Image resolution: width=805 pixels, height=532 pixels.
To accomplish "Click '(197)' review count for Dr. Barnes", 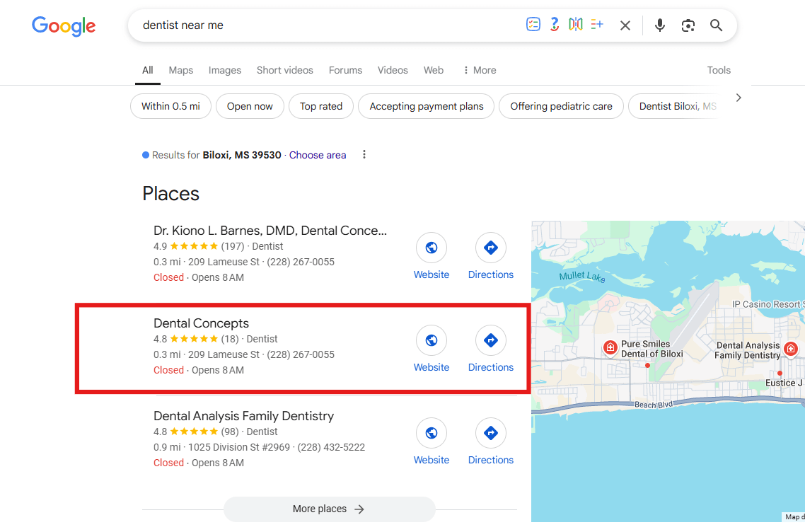I will click(x=233, y=246).
